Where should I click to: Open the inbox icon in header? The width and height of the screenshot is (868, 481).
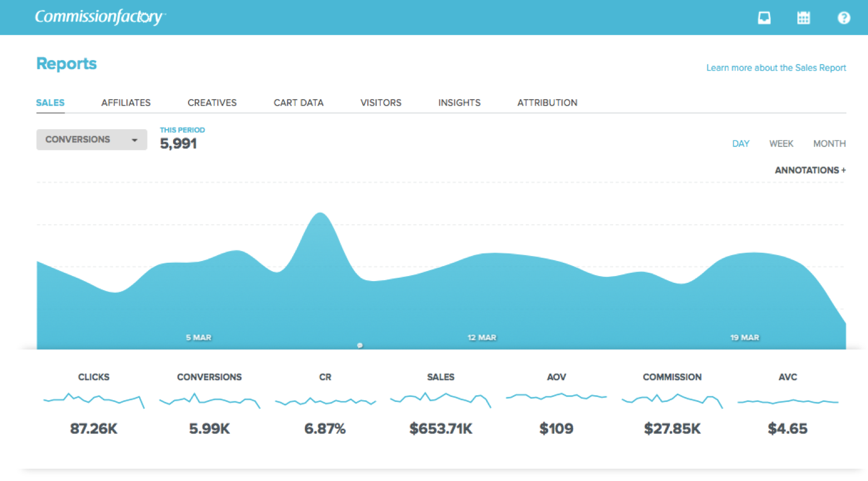click(x=764, y=18)
